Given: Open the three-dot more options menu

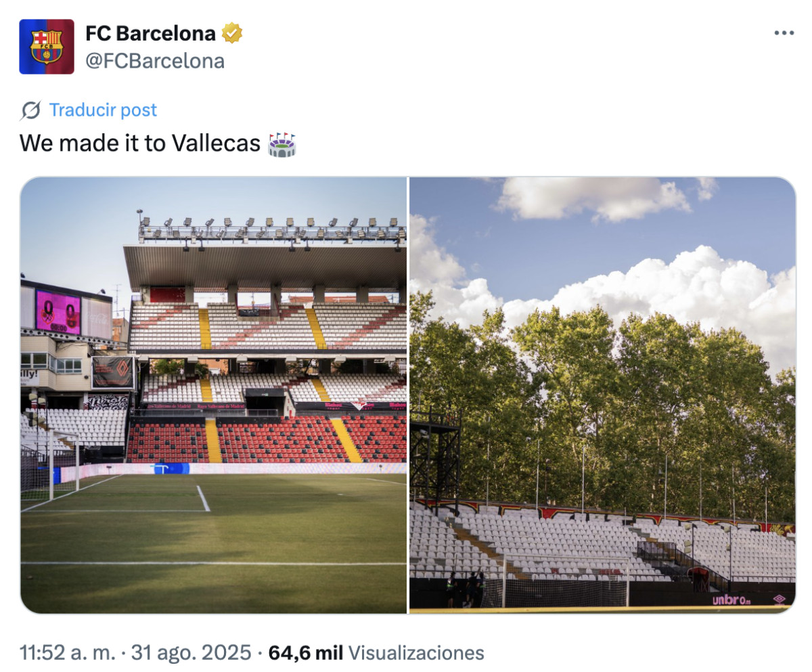Looking at the screenshot, I should tap(784, 32).
